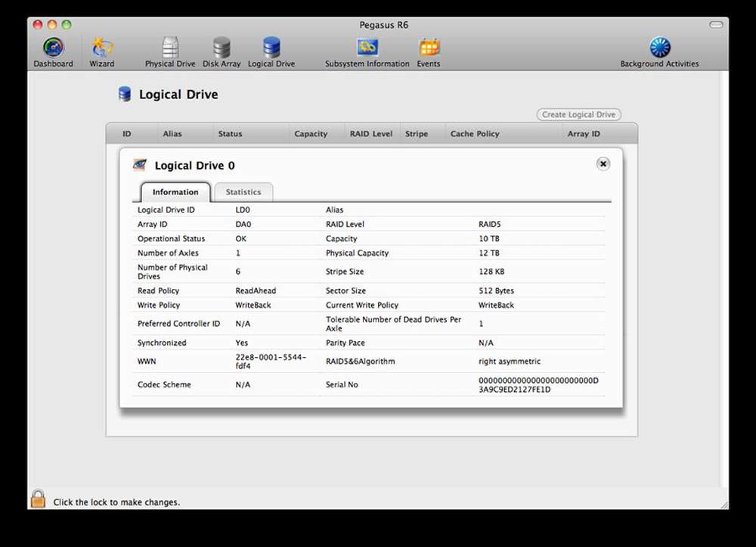This screenshot has width=756, height=547.
Task: Select the WWN value 22e8-0001-5544-fdf4
Action: pos(271,362)
